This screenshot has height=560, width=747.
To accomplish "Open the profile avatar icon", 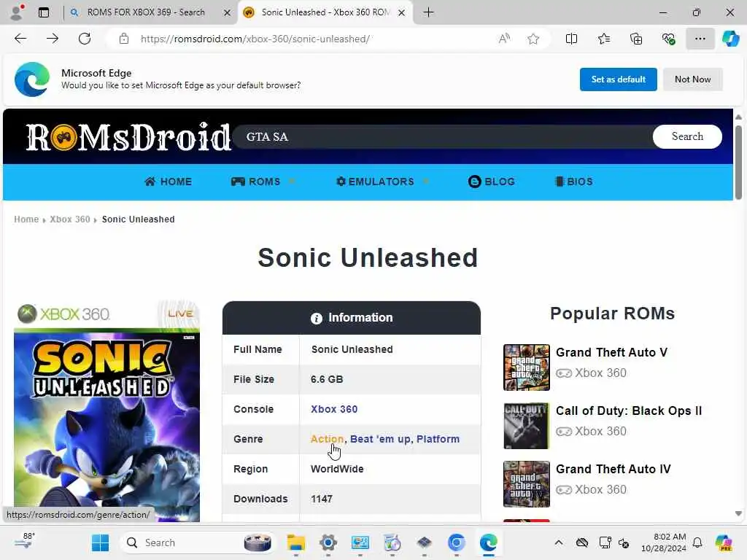I will [18, 12].
